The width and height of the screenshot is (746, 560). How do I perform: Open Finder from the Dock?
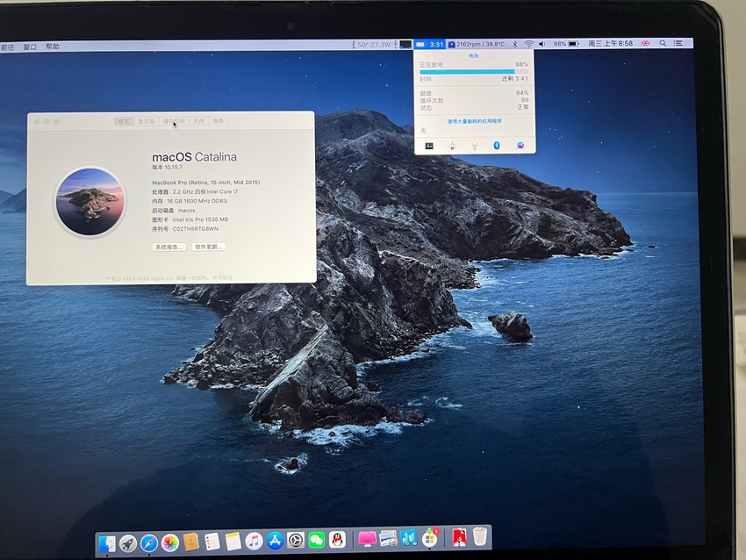(106, 544)
